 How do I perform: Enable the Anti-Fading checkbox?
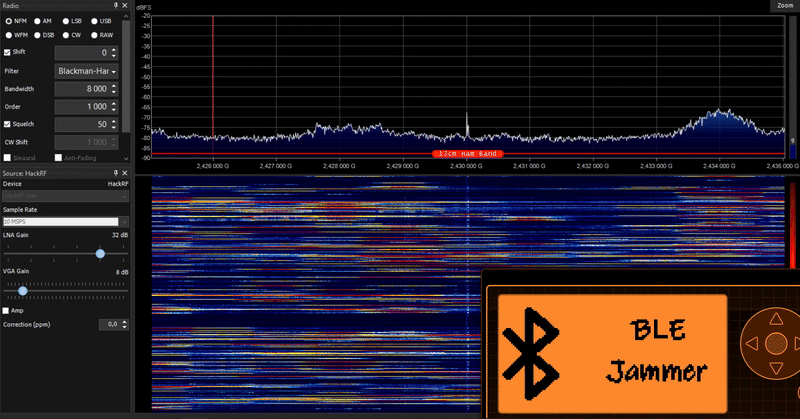(x=58, y=158)
